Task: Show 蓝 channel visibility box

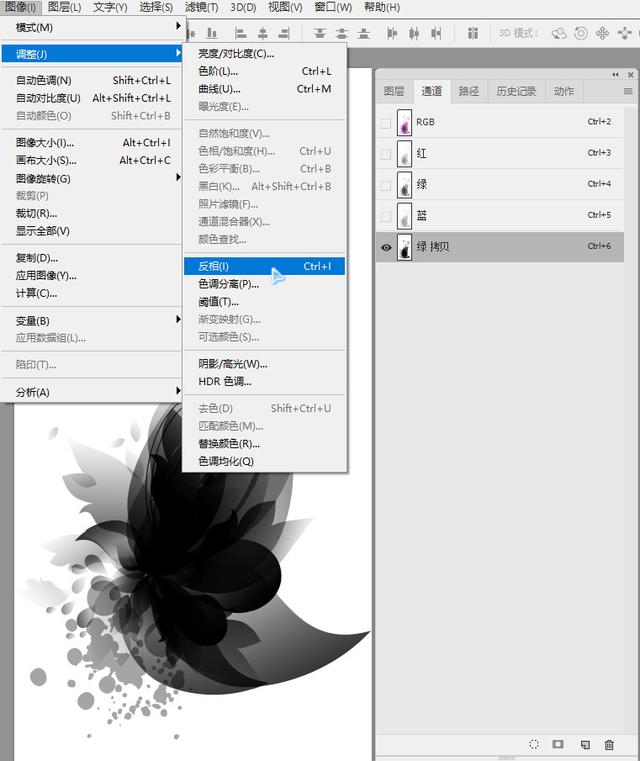Action: click(x=386, y=216)
